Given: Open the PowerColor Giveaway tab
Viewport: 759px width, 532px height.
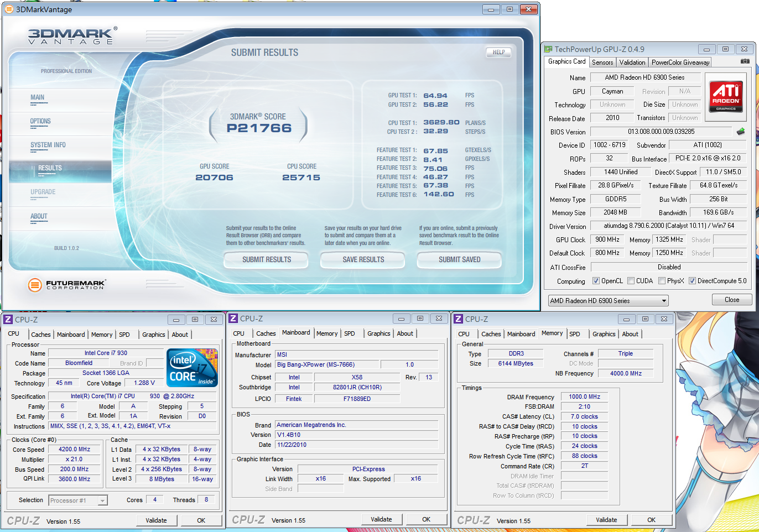Looking at the screenshot, I should pos(680,62).
